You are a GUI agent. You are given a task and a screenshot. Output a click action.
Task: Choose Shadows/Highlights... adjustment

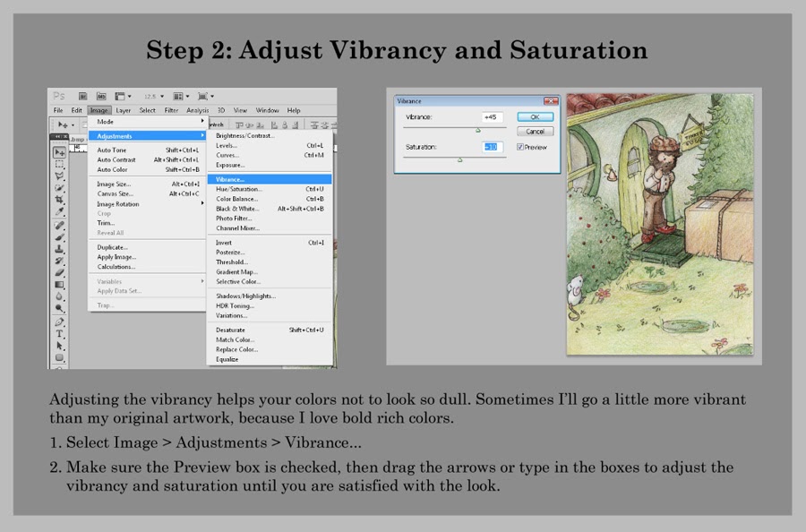270,296
